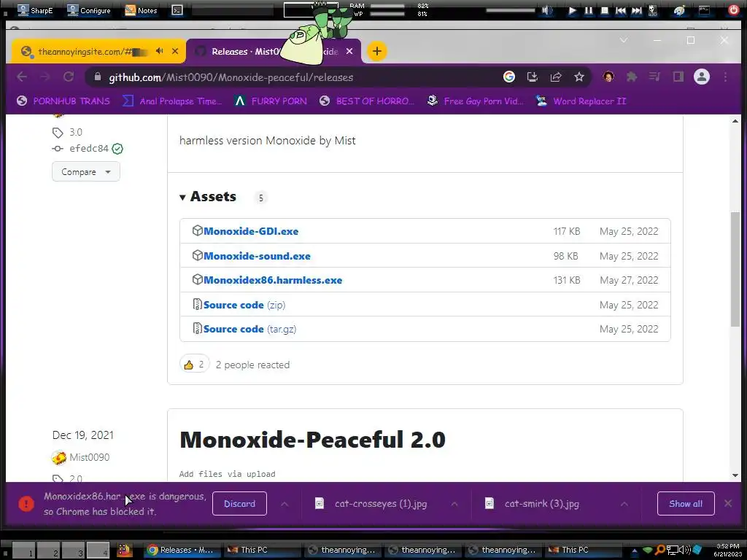Open the Word Replacer II bookmark
The height and width of the screenshot is (560, 747).
[581, 101]
